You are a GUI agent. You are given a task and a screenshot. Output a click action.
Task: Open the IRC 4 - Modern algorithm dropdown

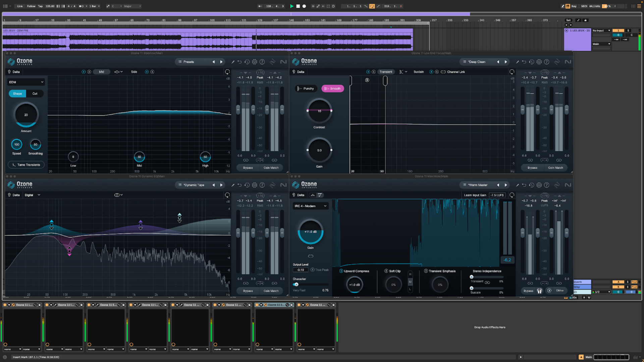point(310,206)
